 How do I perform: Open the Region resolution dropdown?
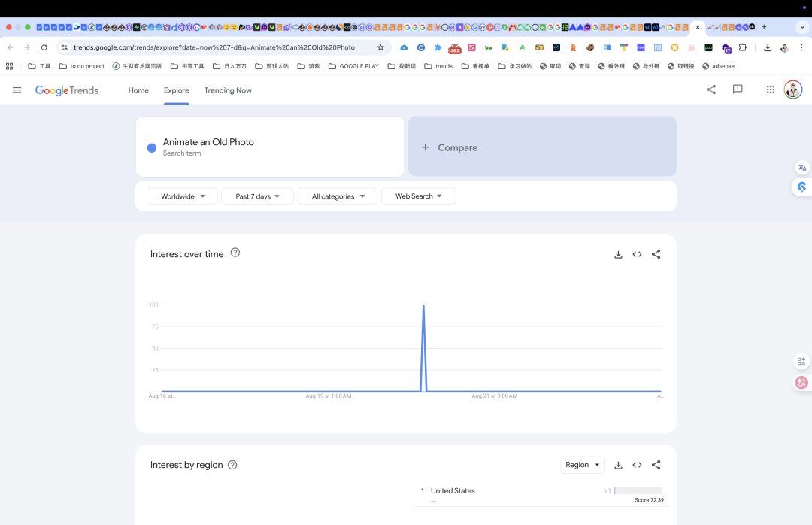[583, 465]
